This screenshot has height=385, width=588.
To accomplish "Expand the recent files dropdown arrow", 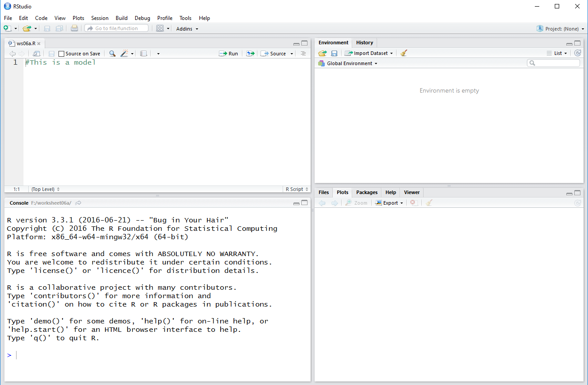I will coord(35,28).
